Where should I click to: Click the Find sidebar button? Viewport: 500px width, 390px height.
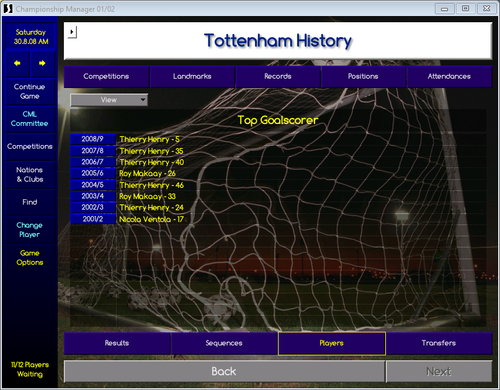coord(30,202)
